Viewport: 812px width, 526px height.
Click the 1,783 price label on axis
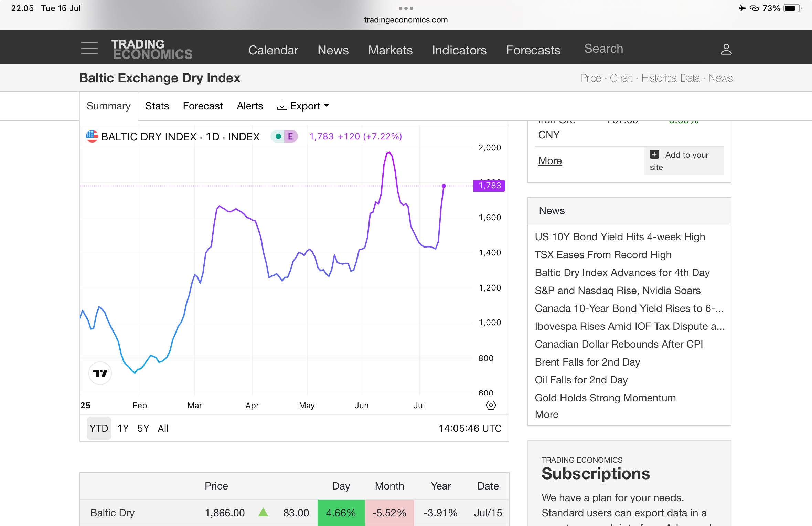click(489, 186)
